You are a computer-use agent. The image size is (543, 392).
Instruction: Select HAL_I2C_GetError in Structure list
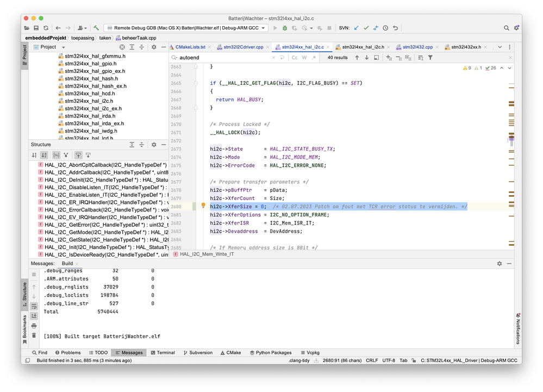click(x=103, y=225)
